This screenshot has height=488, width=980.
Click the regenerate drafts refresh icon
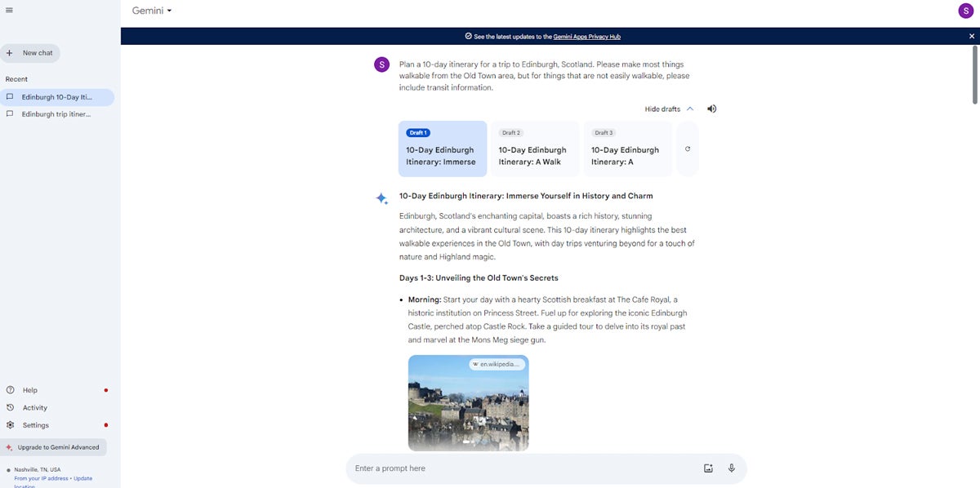click(x=688, y=149)
